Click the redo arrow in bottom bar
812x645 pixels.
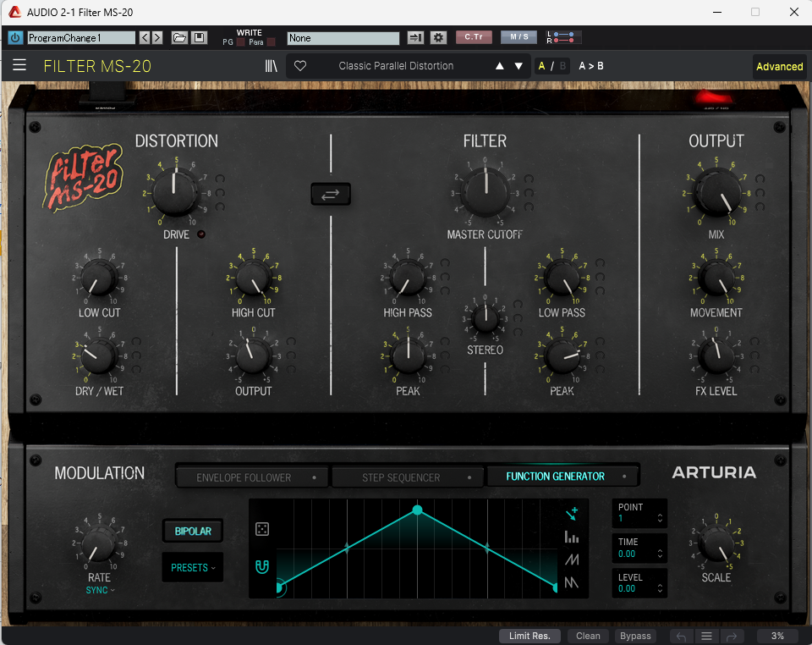[731, 637]
